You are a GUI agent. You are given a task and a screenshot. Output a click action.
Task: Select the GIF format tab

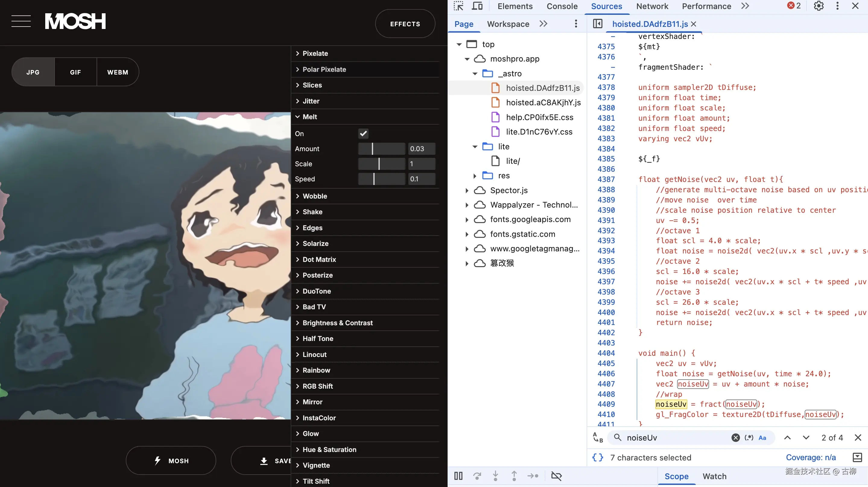[75, 72]
